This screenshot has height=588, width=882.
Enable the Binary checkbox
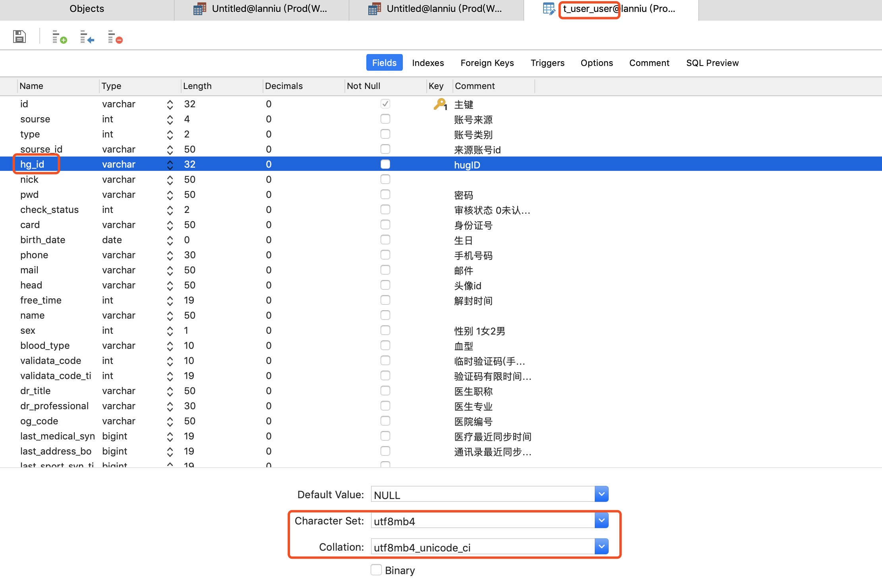point(376,570)
